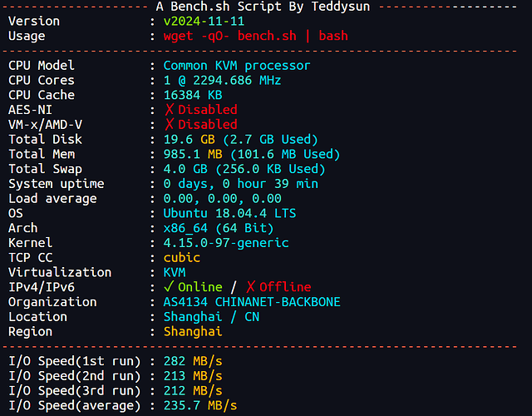The height and width of the screenshot is (416, 532).
Task: Click the CPU cache value 16384 KB
Action: [x=193, y=95]
